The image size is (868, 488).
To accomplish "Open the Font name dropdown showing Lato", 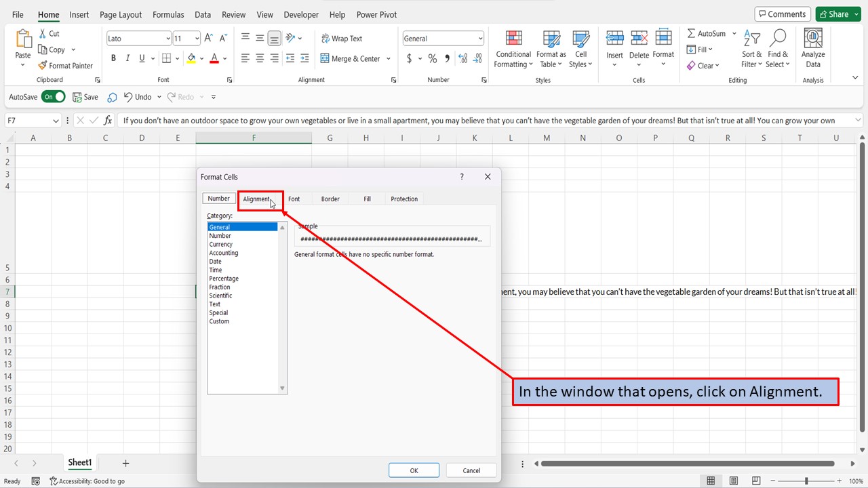I will 167,38.
